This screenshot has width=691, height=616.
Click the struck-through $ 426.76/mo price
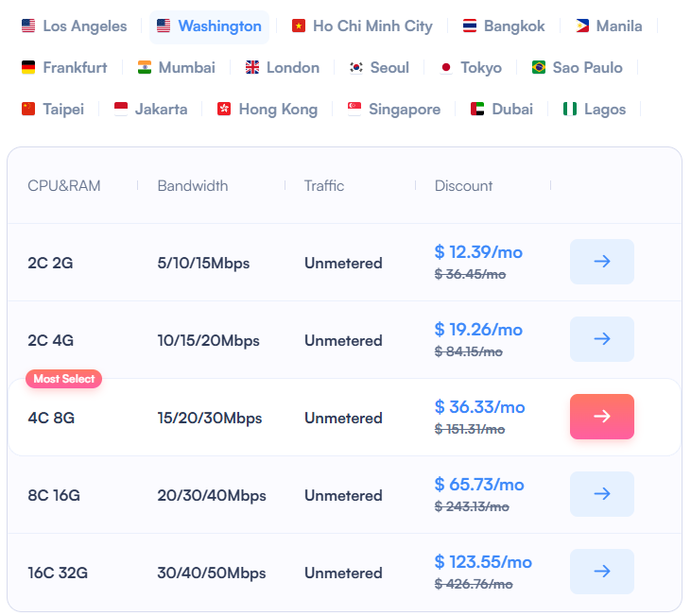pyautogui.click(x=474, y=584)
